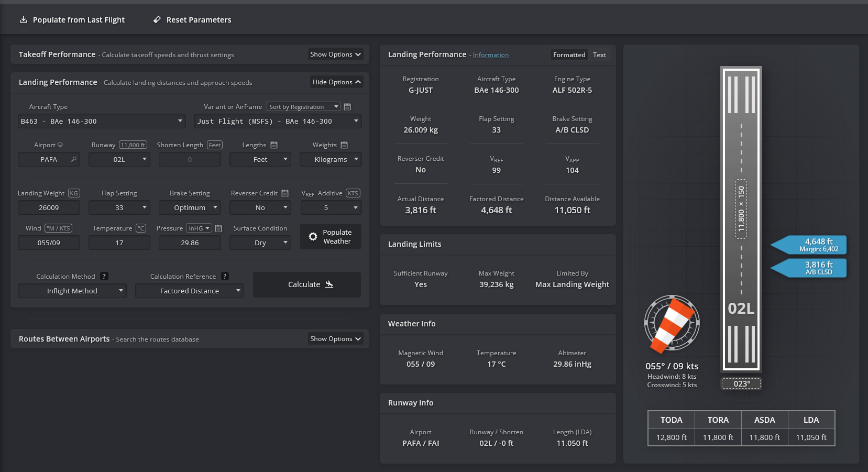
Task: Click the LDA 11,050 ft table cell
Action: coord(811,437)
